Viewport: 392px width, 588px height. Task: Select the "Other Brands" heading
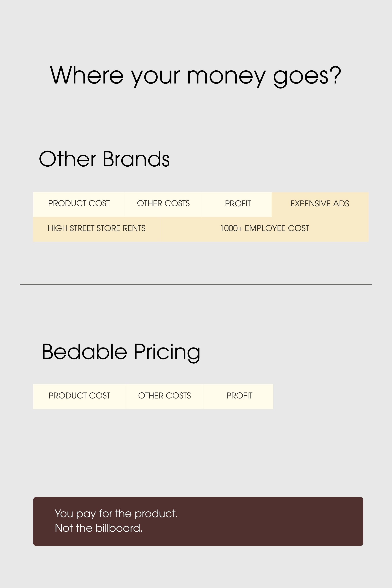point(104,159)
